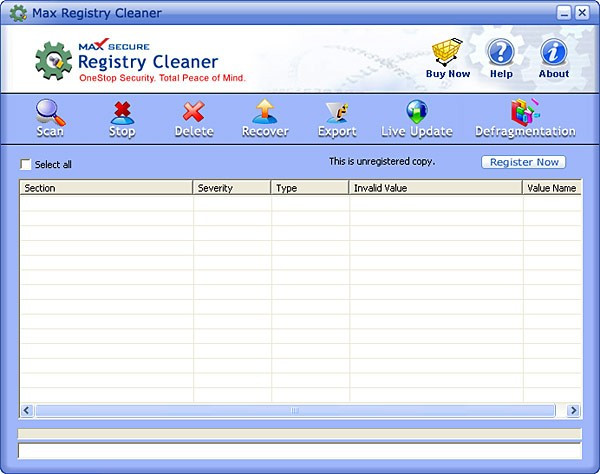Click the Max Secure Registry Cleaner gear logo
The image size is (600, 474).
(x=54, y=60)
